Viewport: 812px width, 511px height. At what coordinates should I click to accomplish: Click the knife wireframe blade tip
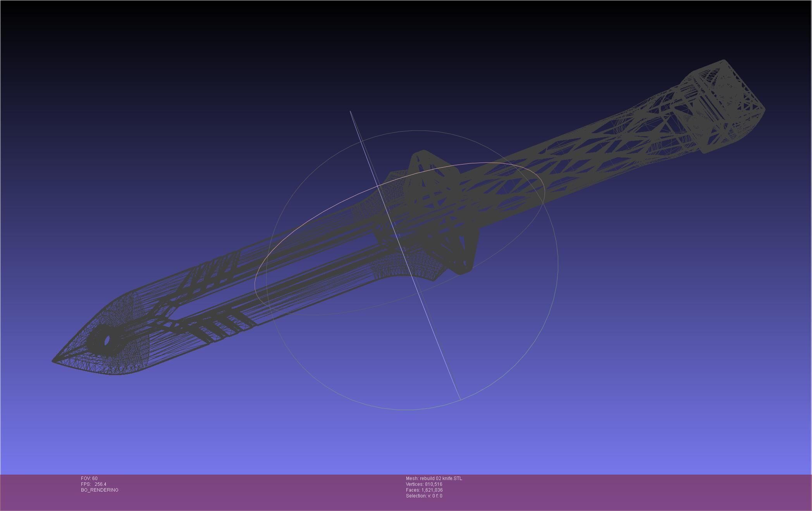[x=54, y=361]
